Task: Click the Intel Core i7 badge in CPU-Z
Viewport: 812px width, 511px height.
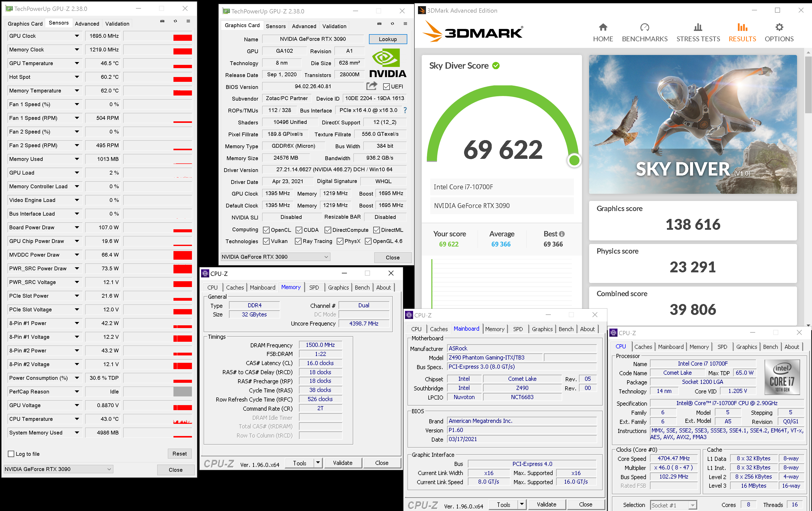Action: [782, 377]
